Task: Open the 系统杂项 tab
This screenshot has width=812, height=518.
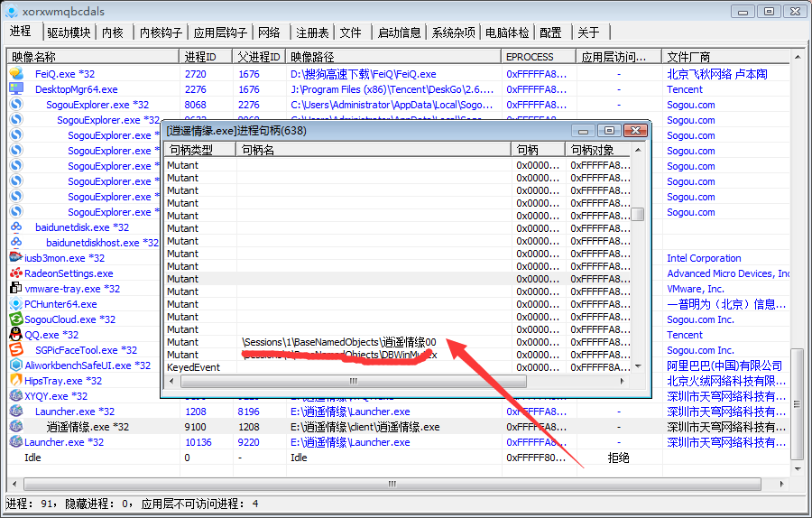Action: pos(454,32)
